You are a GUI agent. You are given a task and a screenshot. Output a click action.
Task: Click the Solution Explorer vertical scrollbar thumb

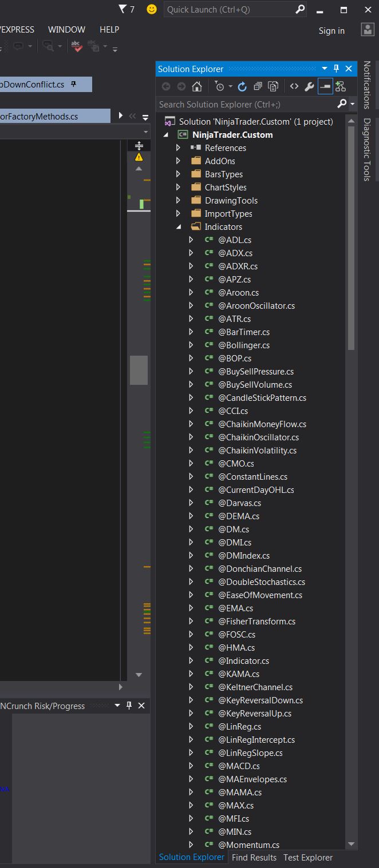[351, 238]
